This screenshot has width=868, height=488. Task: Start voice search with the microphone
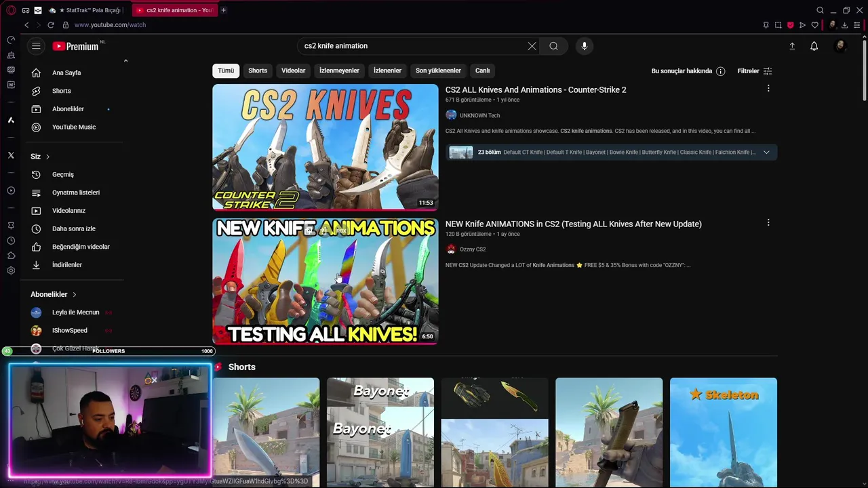585,46
